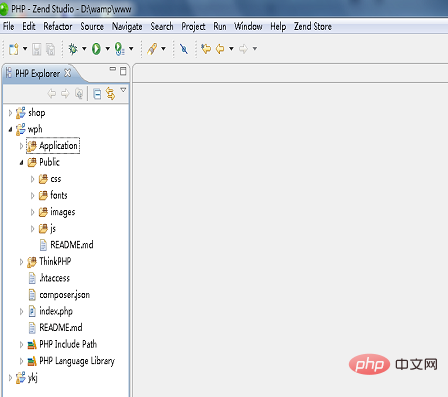Image resolution: width=448 pixels, height=397 pixels.
Task: Select the composer.json file
Action: tap(64, 295)
